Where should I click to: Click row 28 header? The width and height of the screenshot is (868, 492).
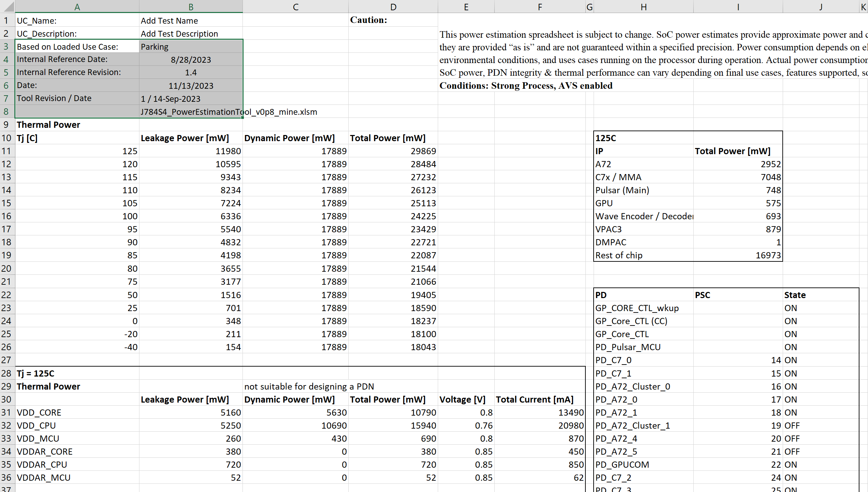[x=7, y=373]
